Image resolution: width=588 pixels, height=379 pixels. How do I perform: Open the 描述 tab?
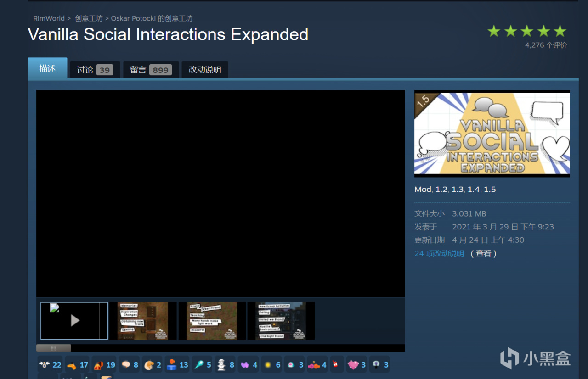click(47, 68)
